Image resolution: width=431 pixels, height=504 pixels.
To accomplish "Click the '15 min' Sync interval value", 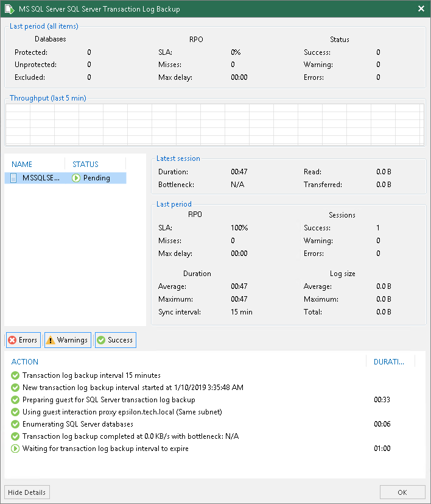I will click(242, 312).
